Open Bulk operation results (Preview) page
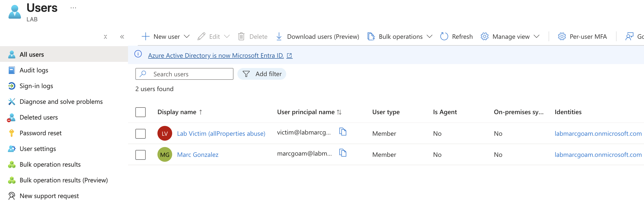Viewport: 644px width, 216px height. tap(64, 180)
